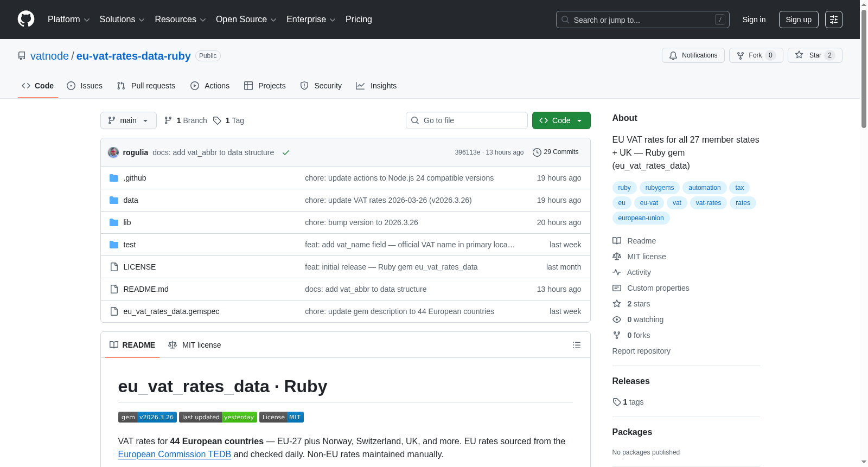Viewport: 868px width, 467px height.
Task: Click the last updated yesterday badge
Action: tap(218, 417)
